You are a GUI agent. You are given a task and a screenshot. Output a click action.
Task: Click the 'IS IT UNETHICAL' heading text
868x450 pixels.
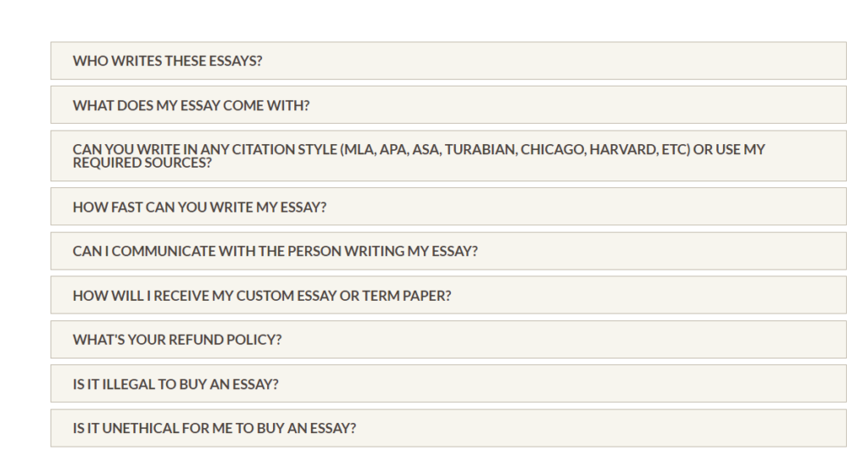click(x=125, y=429)
